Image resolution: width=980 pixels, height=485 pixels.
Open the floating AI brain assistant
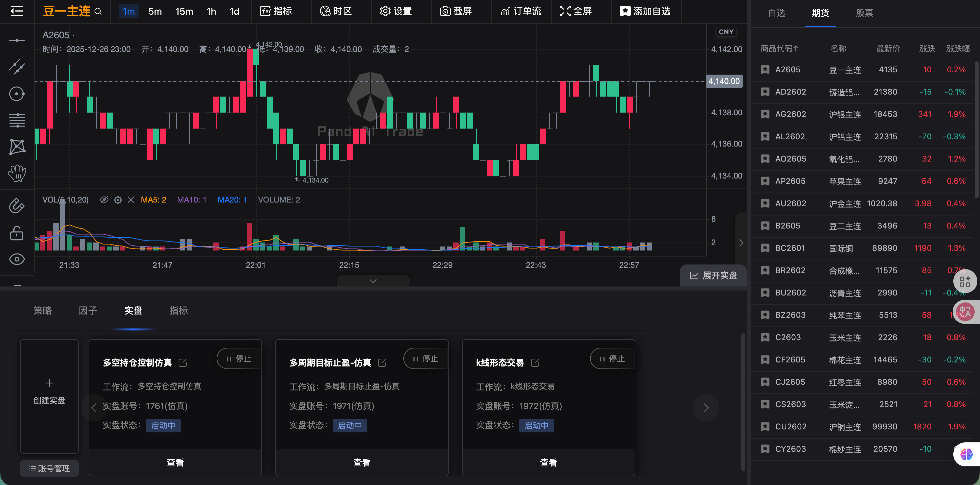(x=966, y=454)
